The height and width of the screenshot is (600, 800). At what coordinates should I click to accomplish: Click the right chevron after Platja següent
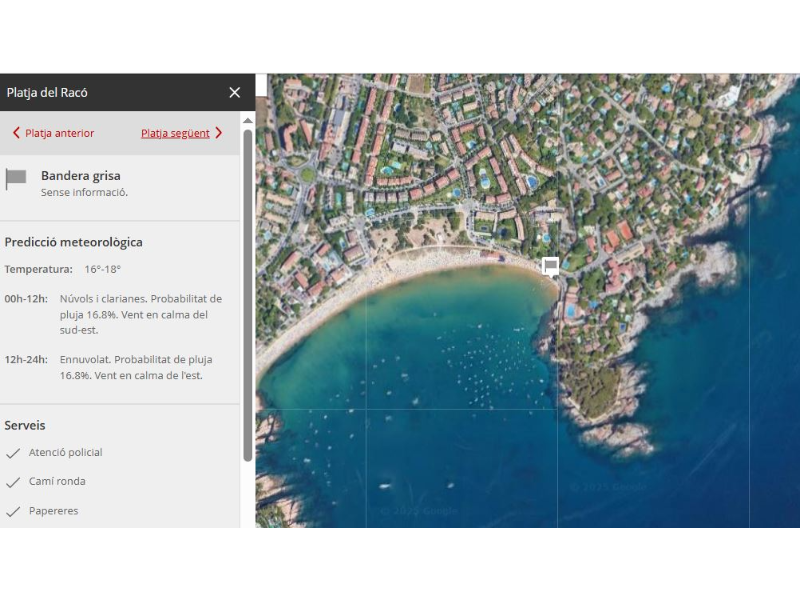[219, 133]
